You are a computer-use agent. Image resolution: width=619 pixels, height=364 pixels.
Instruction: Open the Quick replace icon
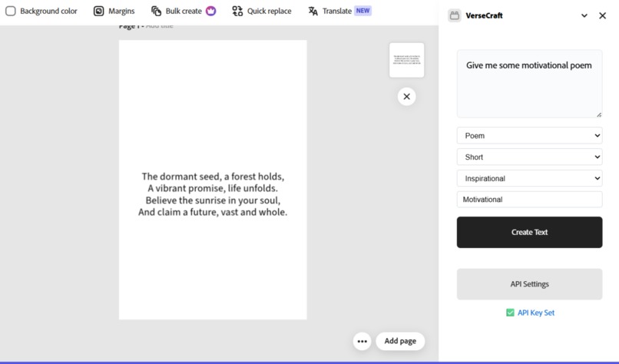pos(237,11)
